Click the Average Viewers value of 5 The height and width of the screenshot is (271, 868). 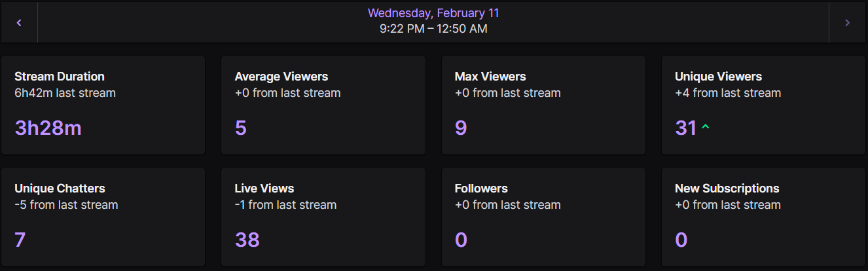pyautogui.click(x=240, y=128)
